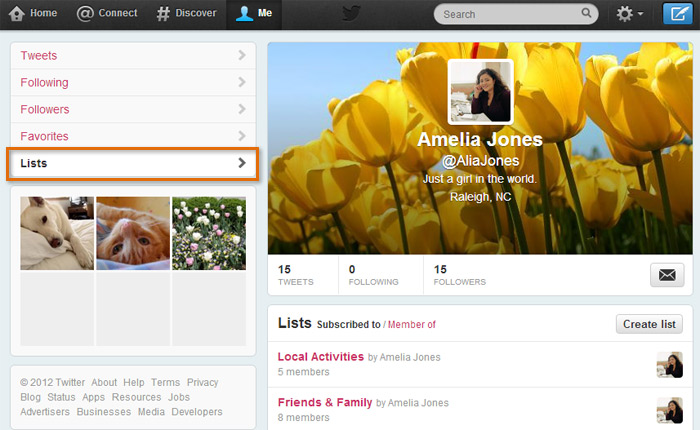Open the Blog footer link

(30, 397)
